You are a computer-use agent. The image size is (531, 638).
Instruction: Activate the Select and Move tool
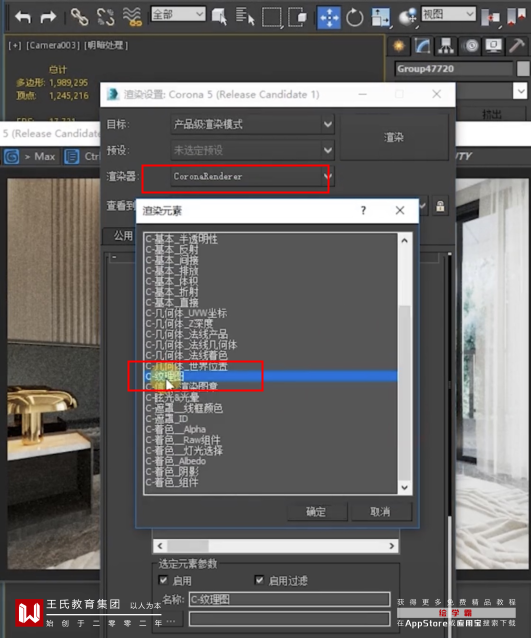(329, 17)
